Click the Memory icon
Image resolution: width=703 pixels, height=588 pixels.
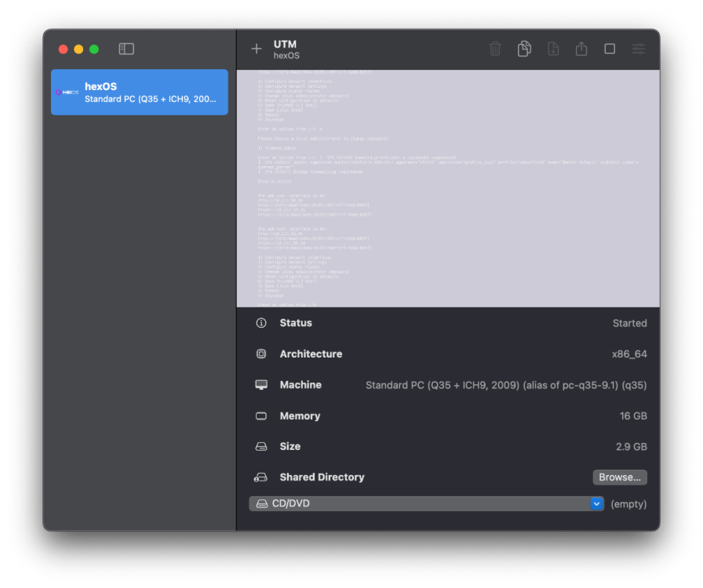pyautogui.click(x=261, y=416)
